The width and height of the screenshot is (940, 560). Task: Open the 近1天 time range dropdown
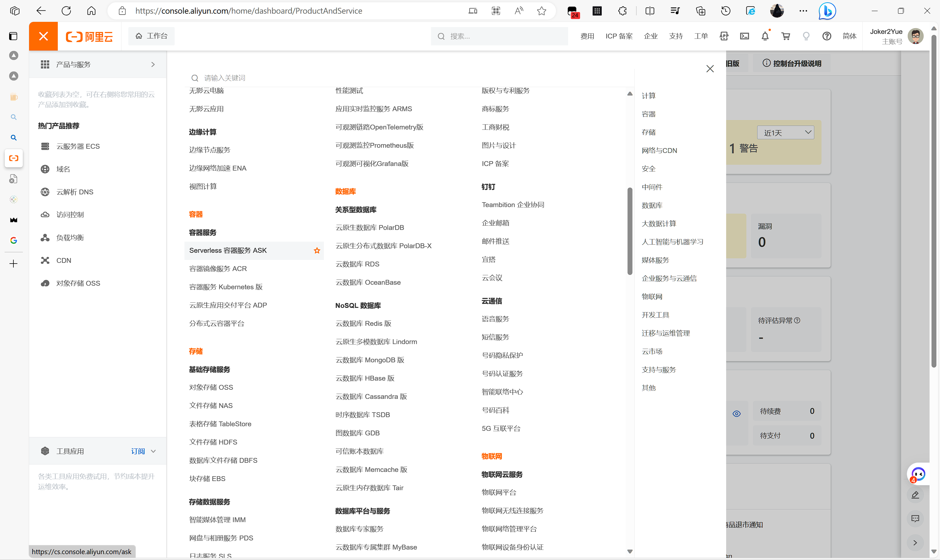pos(786,132)
